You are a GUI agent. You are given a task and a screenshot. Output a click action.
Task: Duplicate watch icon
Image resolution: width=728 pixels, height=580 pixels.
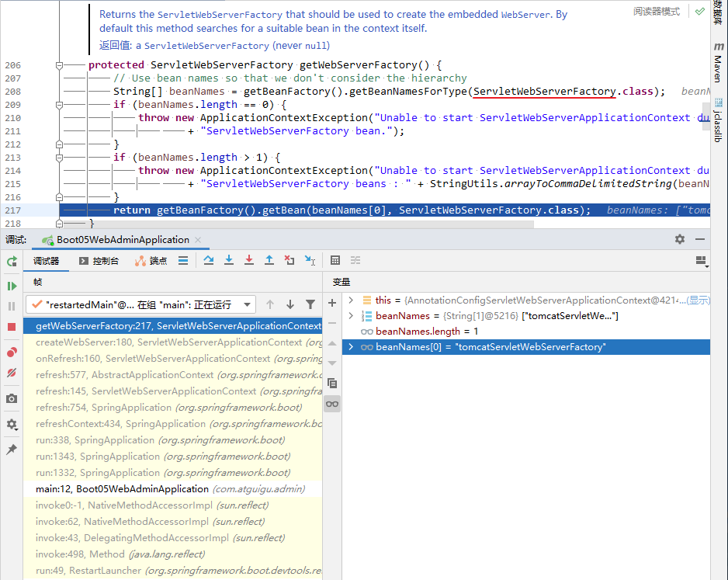pos(332,384)
